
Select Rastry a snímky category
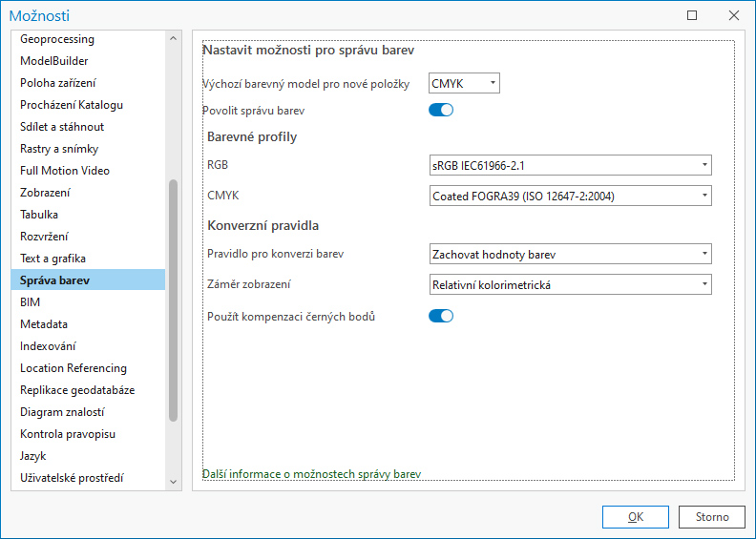pyautogui.click(x=88, y=149)
